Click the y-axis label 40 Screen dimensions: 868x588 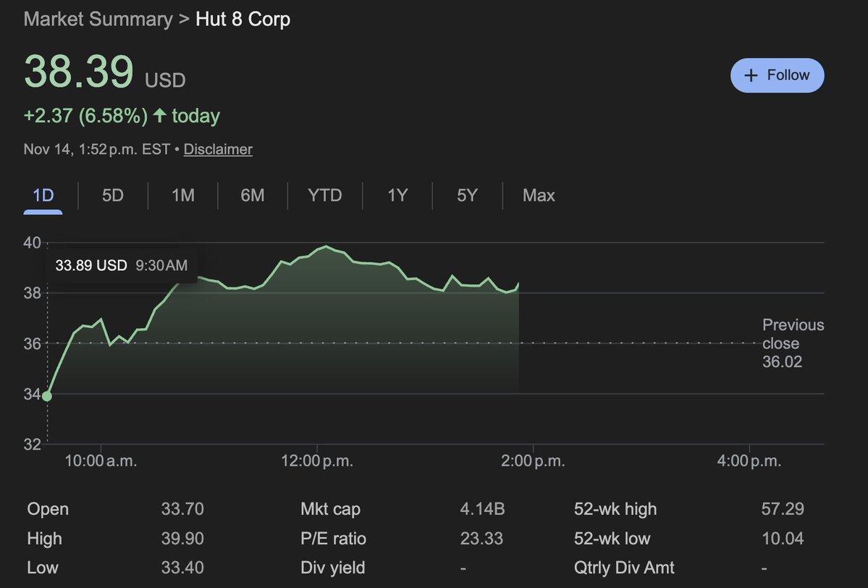32,243
